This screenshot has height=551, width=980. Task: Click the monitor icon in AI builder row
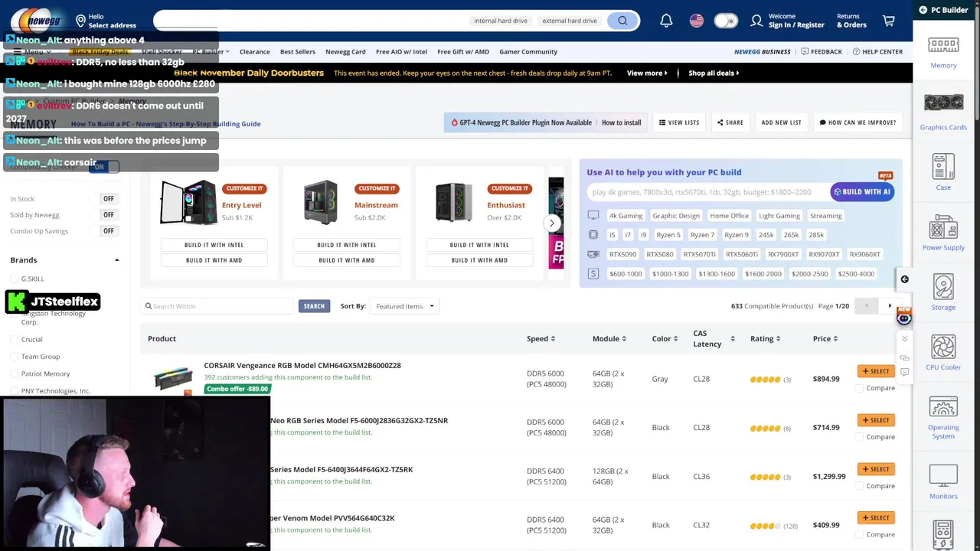coord(593,216)
